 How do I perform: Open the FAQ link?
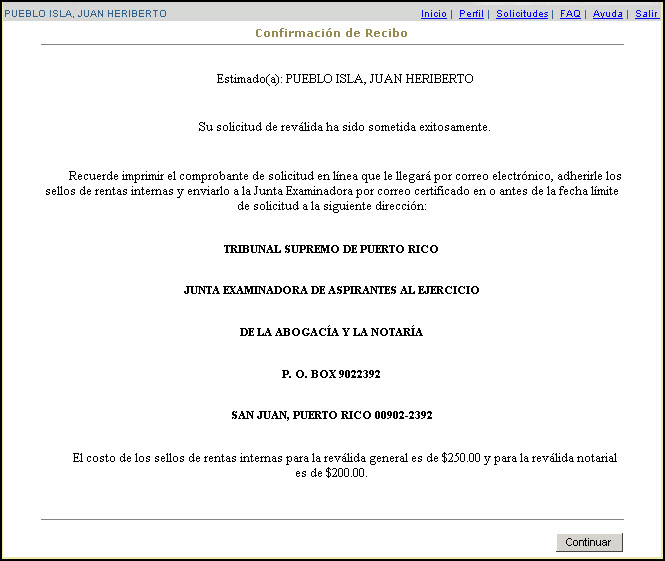[570, 14]
